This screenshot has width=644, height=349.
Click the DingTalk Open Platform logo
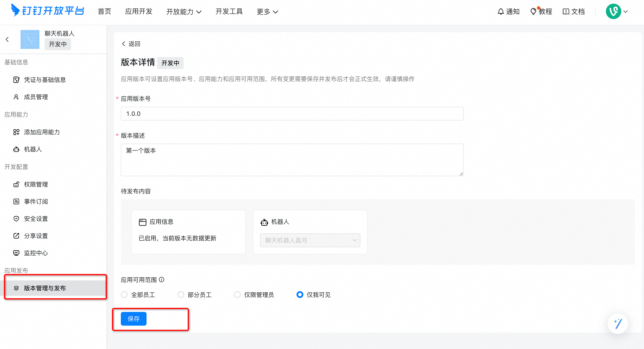pyautogui.click(x=48, y=11)
